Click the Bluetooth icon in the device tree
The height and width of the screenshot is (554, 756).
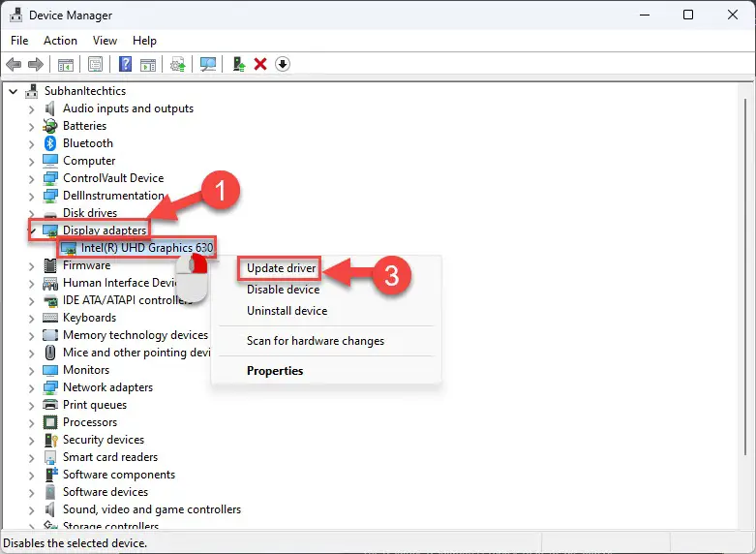(x=50, y=143)
